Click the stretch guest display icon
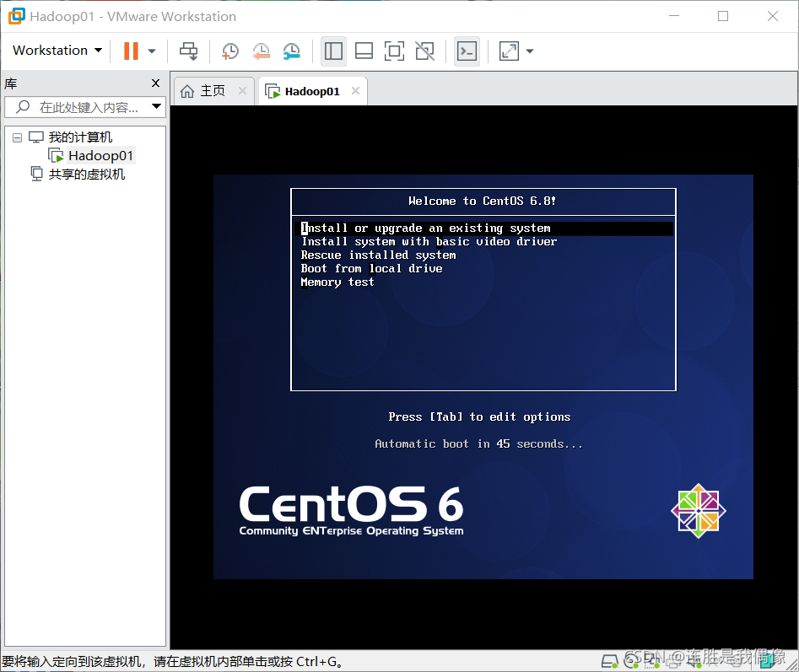799x672 pixels. (509, 51)
